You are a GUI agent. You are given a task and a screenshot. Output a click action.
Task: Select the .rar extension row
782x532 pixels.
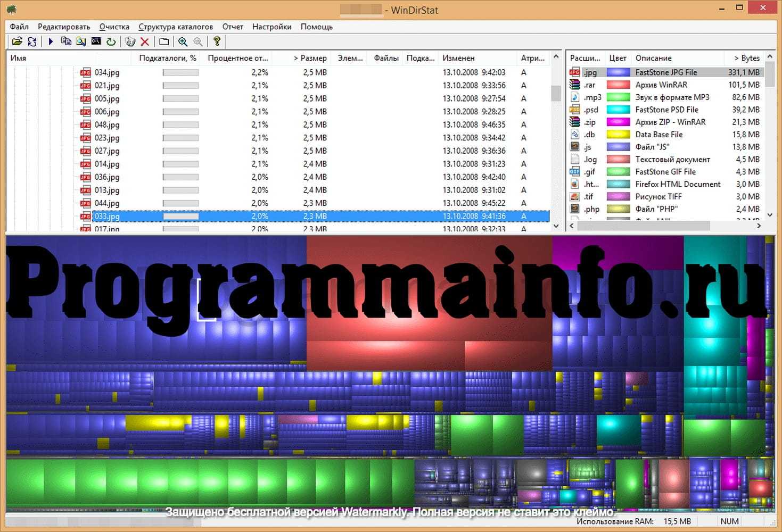(x=589, y=85)
